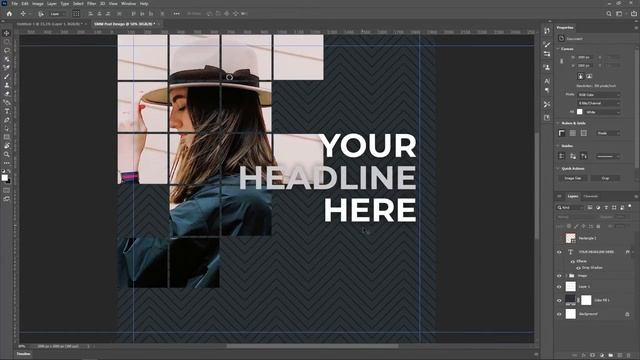Viewport: 640px width, 360px height.
Task: Open the Paragraph panel icon in dock
Action: [x=547, y=90]
